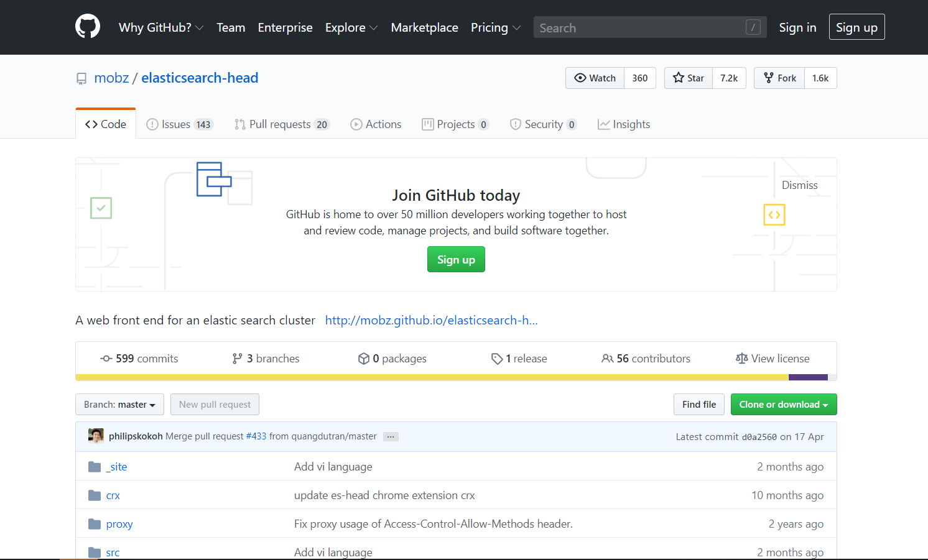This screenshot has width=928, height=560.
Task: Open the Insights graph tab
Action: [624, 124]
